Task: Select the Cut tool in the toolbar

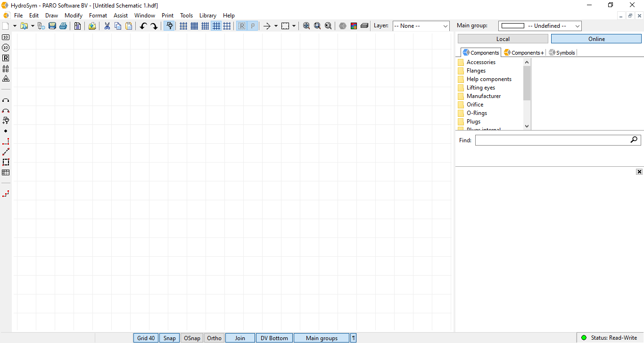Action: click(107, 26)
